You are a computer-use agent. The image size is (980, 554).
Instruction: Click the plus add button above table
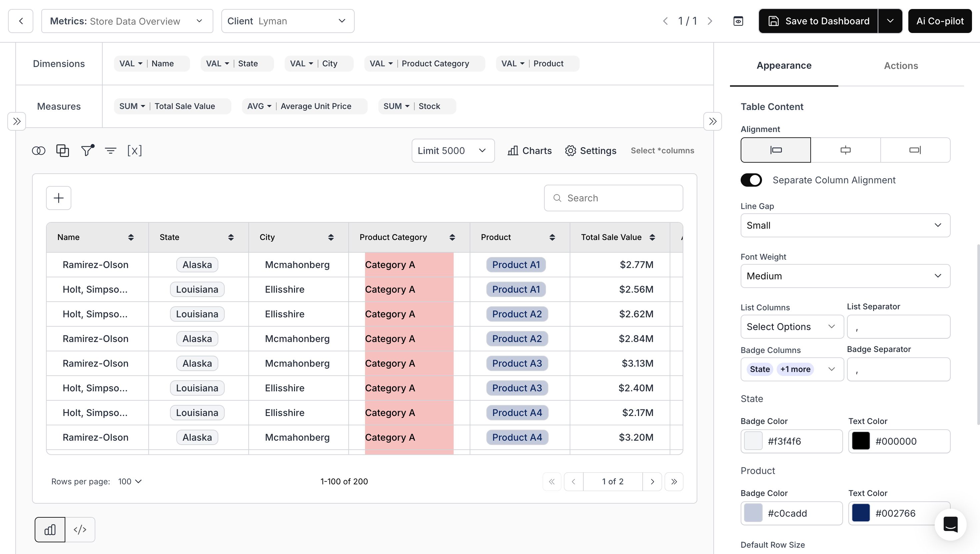pos(59,198)
